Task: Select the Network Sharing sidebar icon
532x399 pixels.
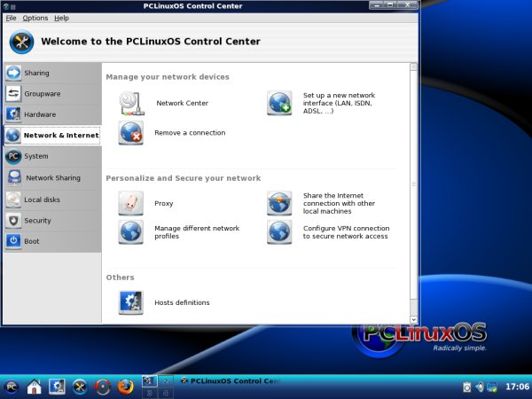Action: pos(14,177)
